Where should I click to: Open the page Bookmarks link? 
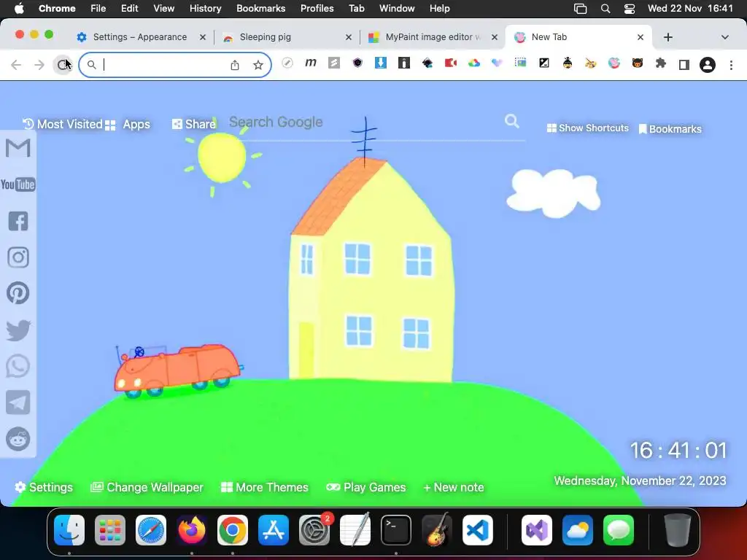pos(670,129)
